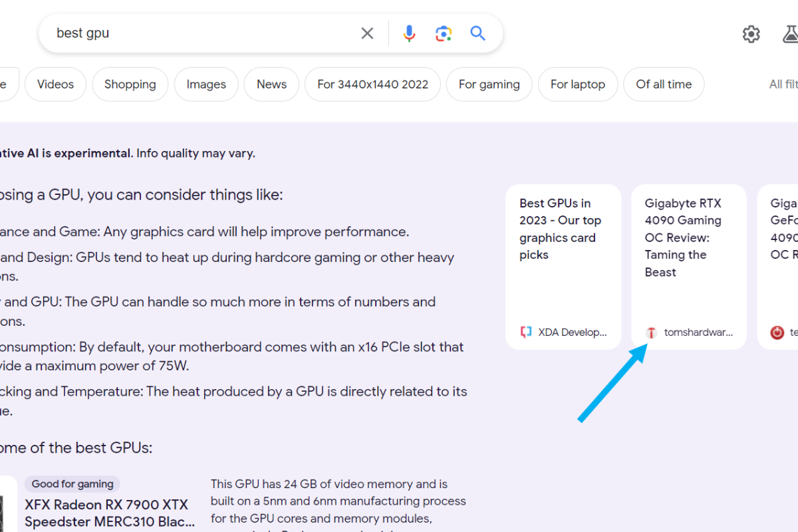Click the tomshardware favicon
Screen dimensions: 798x532
point(651,332)
